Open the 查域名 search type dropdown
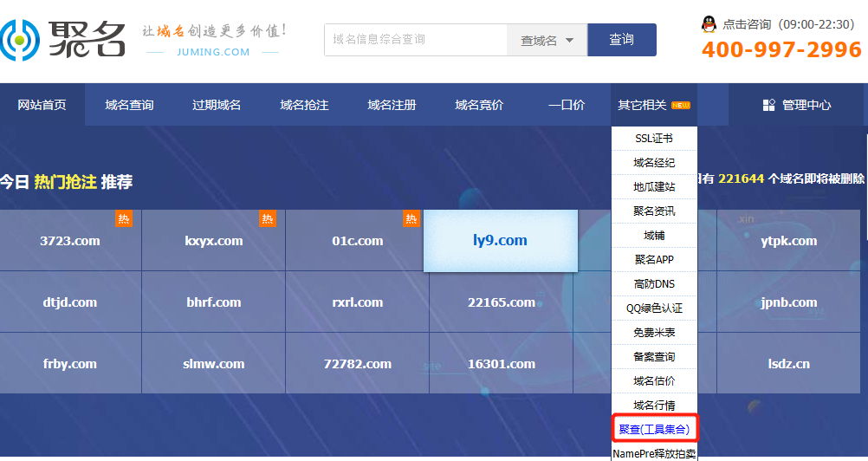 tap(547, 40)
